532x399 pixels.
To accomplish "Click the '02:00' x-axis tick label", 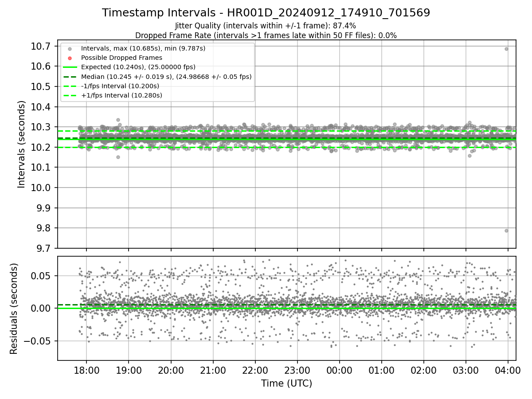I will (424, 370).
